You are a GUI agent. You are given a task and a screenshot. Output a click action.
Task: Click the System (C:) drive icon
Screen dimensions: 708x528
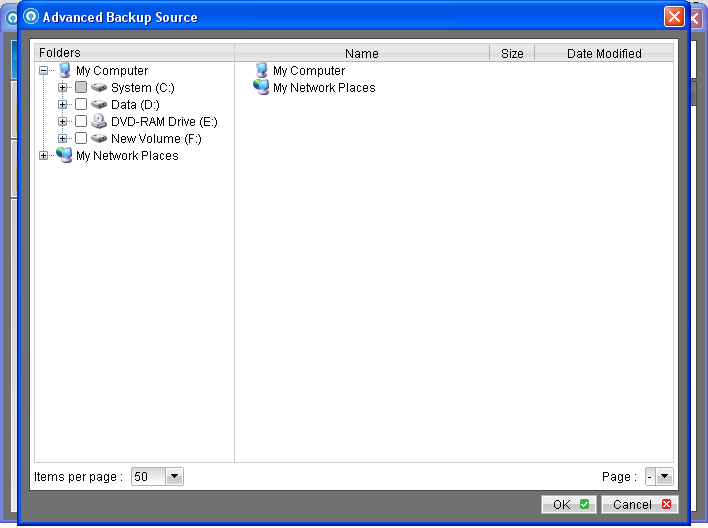tap(99, 88)
